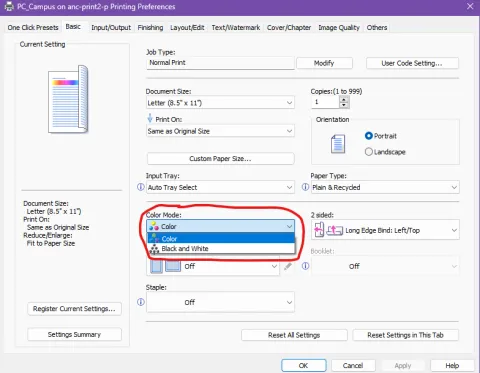Click the Modify button

point(324,63)
